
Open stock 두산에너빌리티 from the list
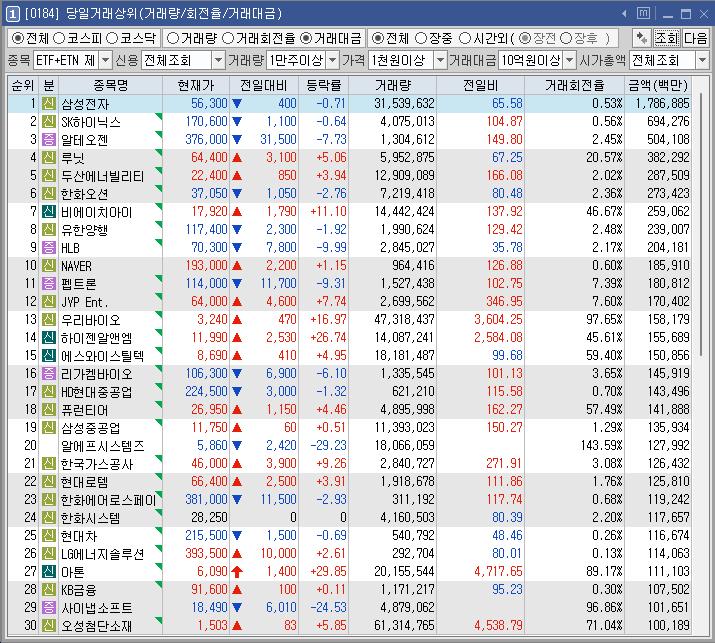coord(102,176)
